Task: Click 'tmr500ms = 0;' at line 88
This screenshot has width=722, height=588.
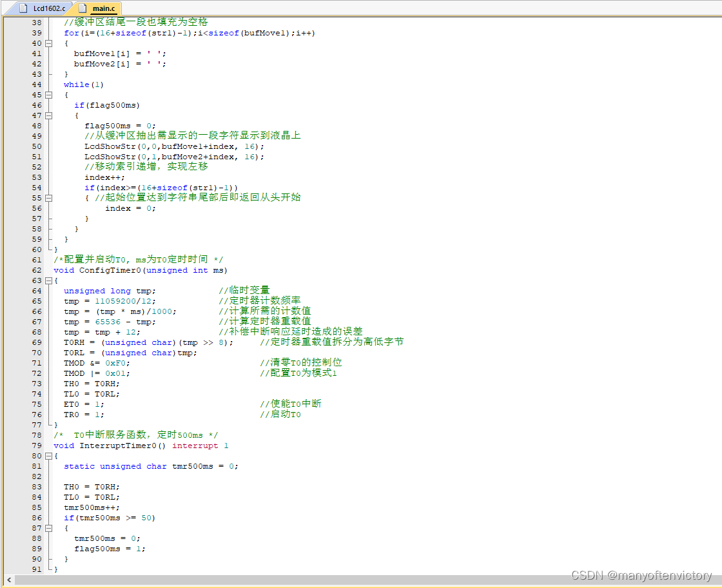Action: pyautogui.click(x=107, y=539)
